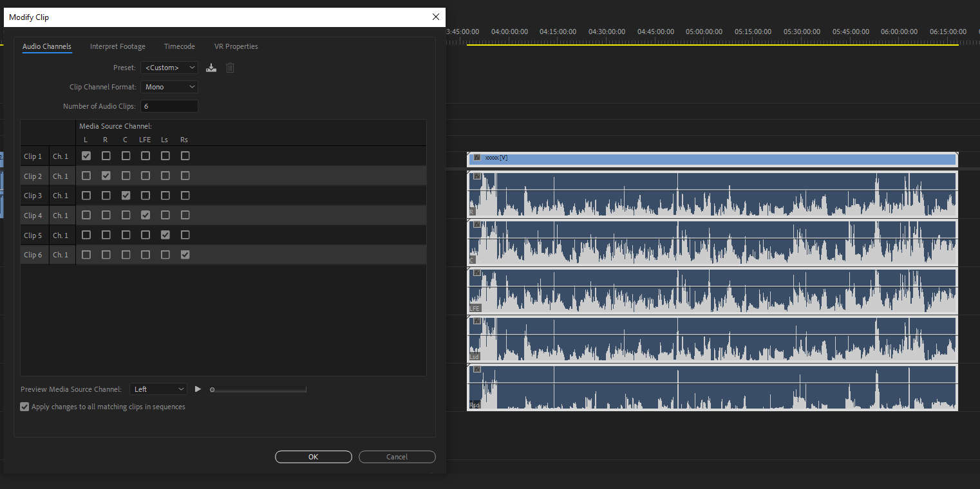Image resolution: width=980 pixels, height=489 pixels.
Task: Confirm changes with the OK button
Action: 313,456
